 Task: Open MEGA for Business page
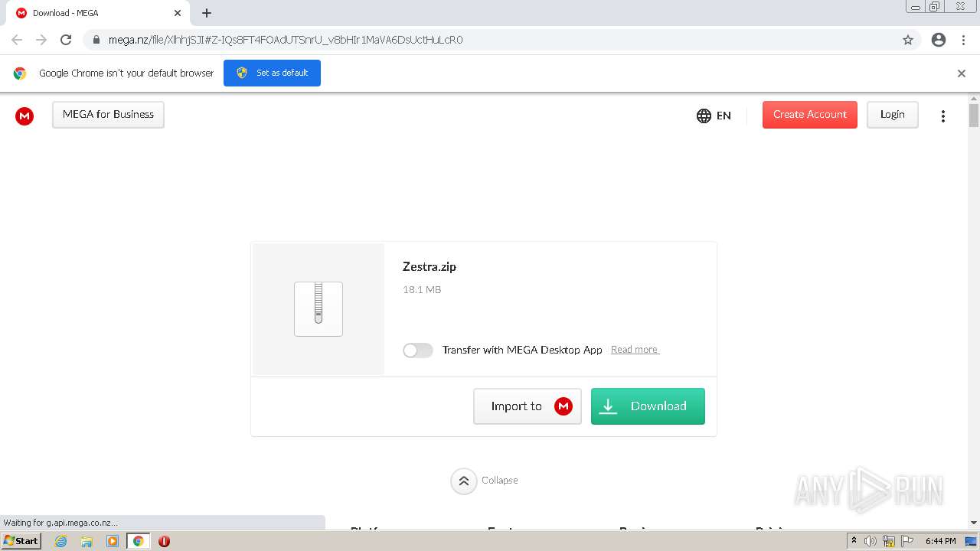108,115
